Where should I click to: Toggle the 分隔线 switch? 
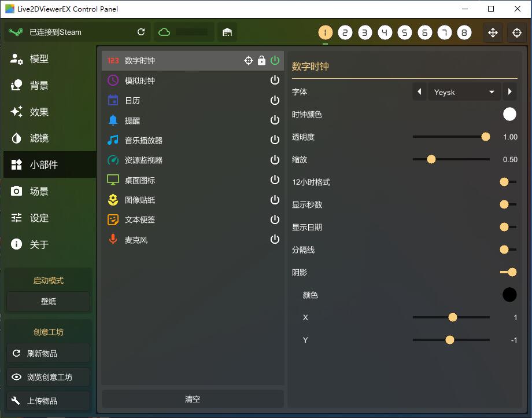tap(508, 250)
